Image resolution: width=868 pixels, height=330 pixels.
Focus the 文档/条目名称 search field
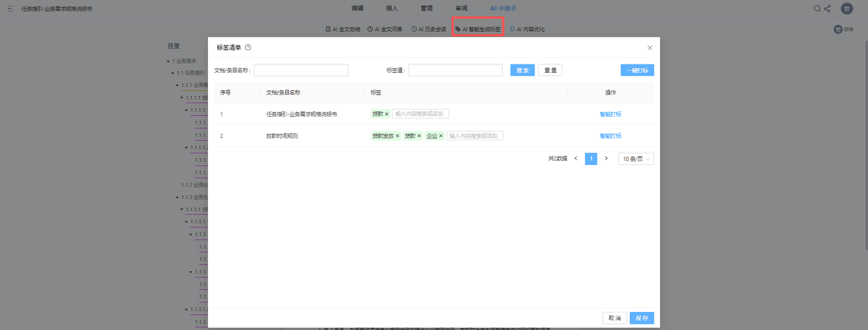[x=301, y=70]
